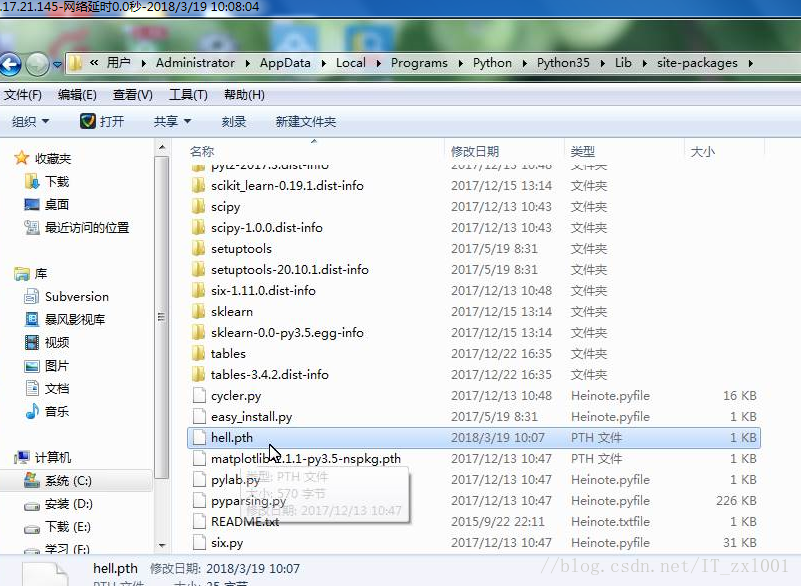Select the 库 libraries node
This screenshot has height=586, width=801.
(x=31, y=274)
